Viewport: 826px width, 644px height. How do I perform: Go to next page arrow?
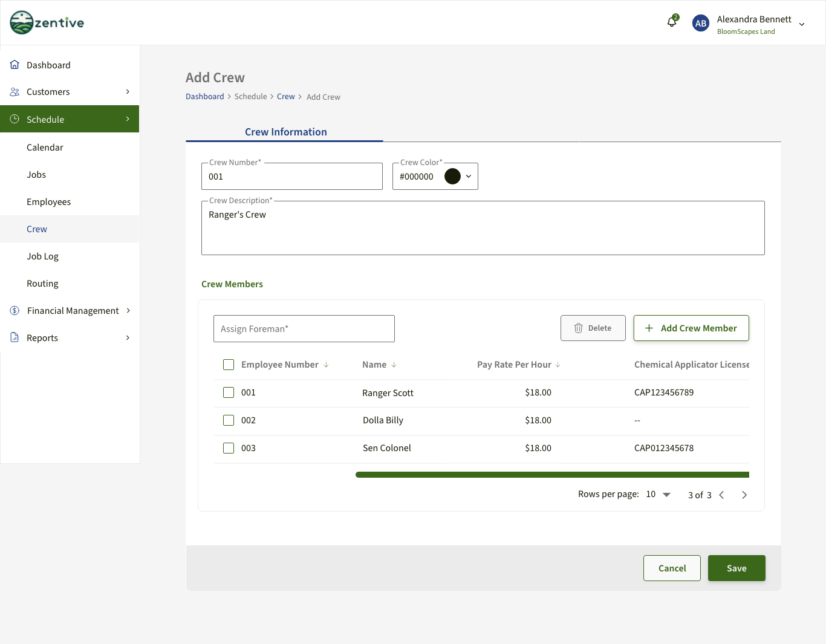(x=744, y=495)
